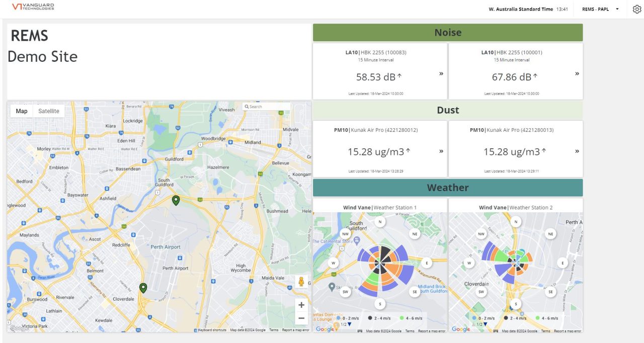Open the settings gear icon

point(637,9)
